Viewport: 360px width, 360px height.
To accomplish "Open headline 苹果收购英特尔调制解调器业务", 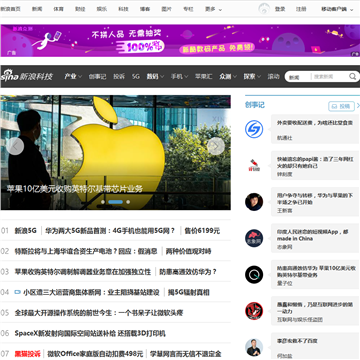I will (x=83, y=272).
